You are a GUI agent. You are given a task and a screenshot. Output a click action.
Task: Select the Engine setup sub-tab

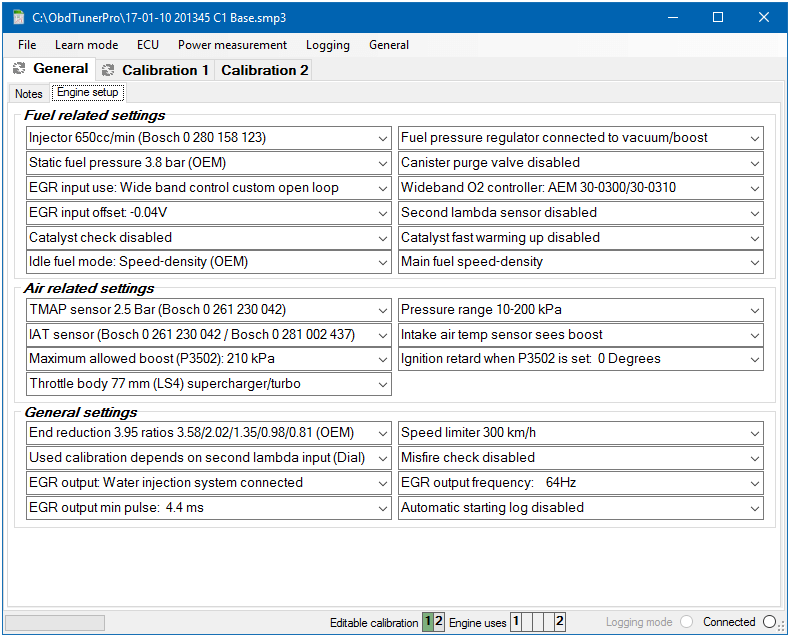tap(88, 92)
